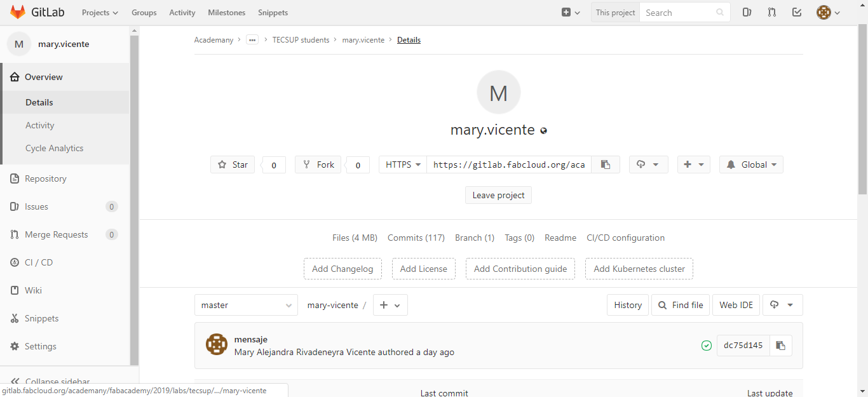The image size is (868, 397).
Task: Click the commit author avatar for mensaje
Action: pos(217,344)
